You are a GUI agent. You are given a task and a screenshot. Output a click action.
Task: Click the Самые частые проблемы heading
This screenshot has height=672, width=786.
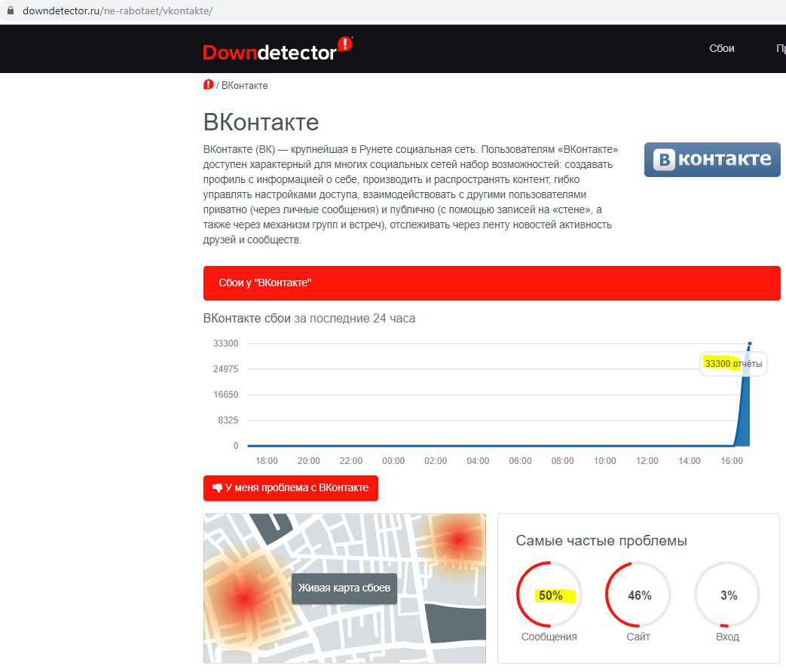tap(601, 541)
